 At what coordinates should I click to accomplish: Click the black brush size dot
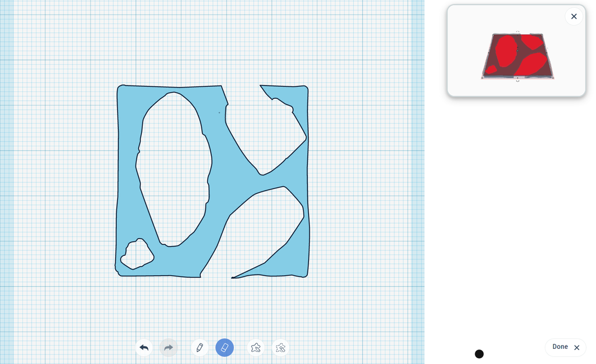pos(480,354)
